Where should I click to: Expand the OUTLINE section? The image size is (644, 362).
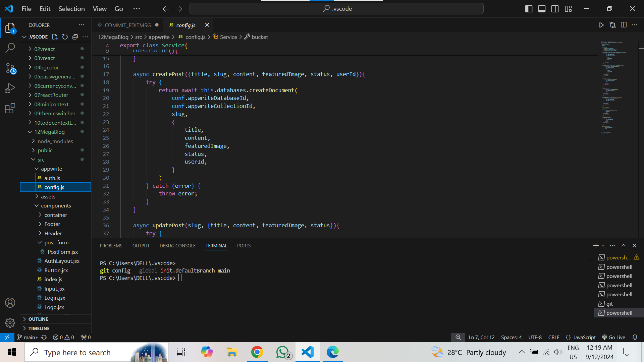(x=38, y=319)
